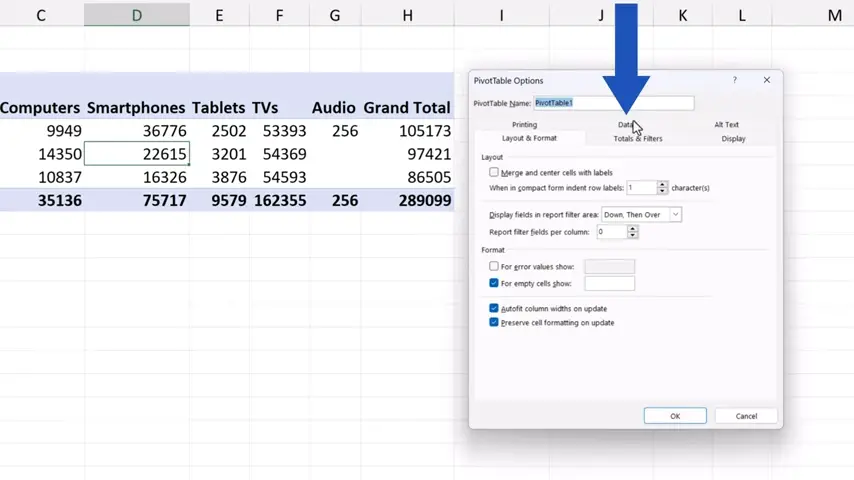Select the Alt Text tab

(726, 125)
